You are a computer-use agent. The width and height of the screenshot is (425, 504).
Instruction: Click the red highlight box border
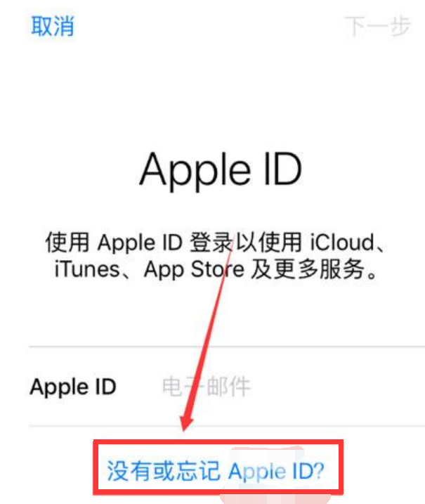pos(218,442)
